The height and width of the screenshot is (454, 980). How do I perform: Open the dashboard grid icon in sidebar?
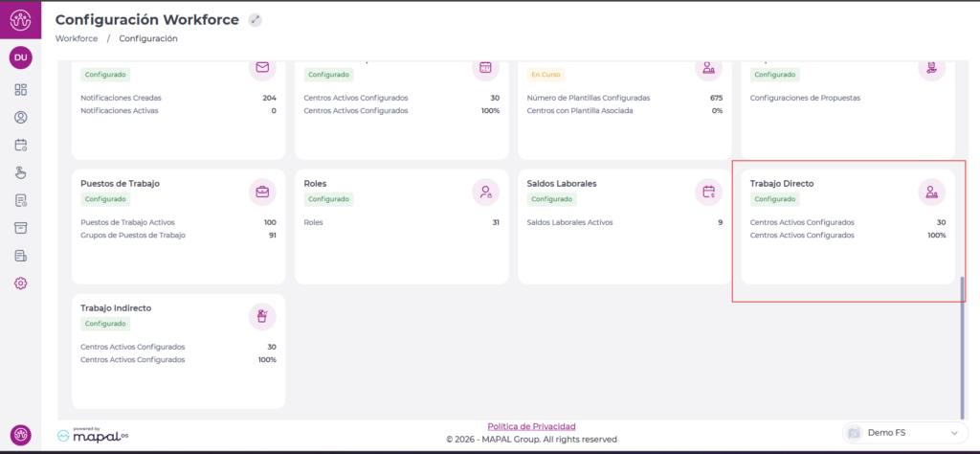click(x=21, y=89)
